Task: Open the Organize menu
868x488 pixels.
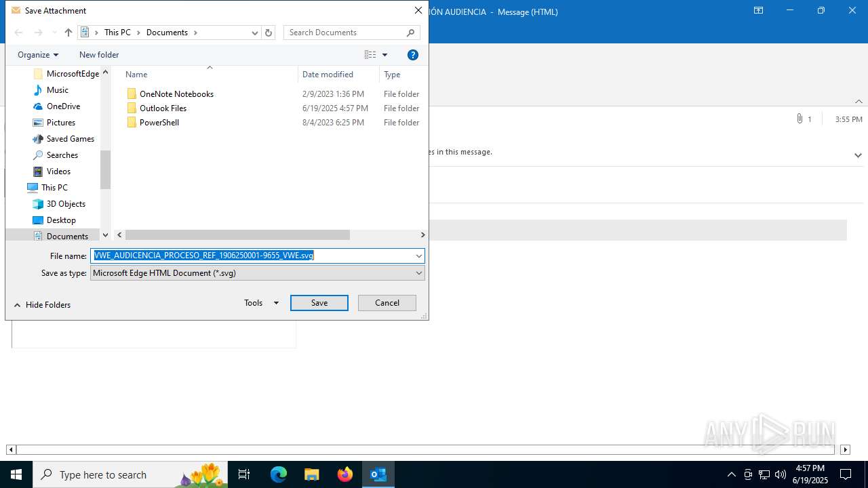Action: click(x=38, y=55)
